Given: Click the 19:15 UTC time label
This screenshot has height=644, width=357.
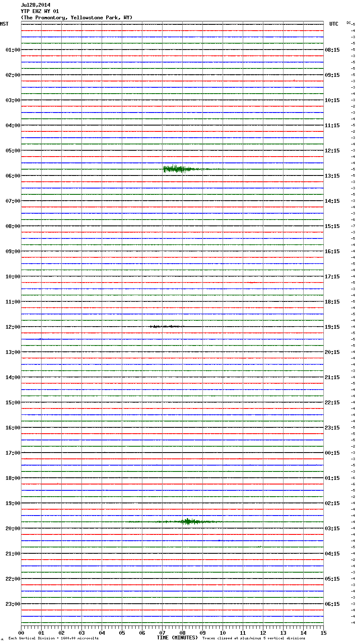Looking at the screenshot, I should point(332,327).
